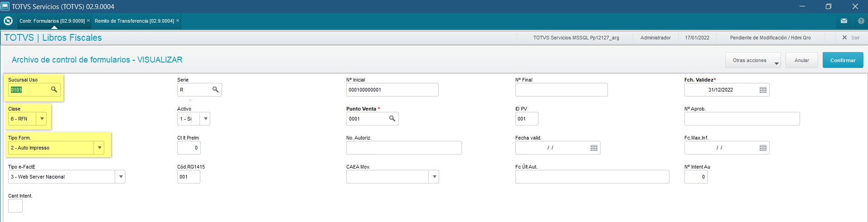Click the Nº Inicial input field

pos(392,90)
